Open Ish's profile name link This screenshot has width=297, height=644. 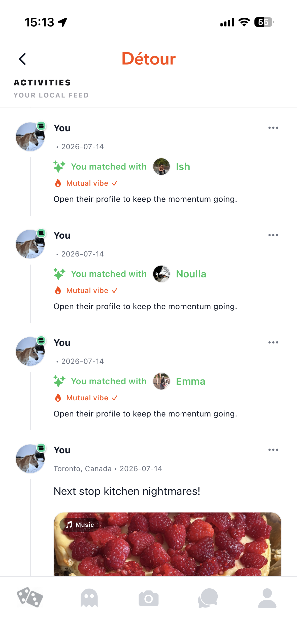183,167
